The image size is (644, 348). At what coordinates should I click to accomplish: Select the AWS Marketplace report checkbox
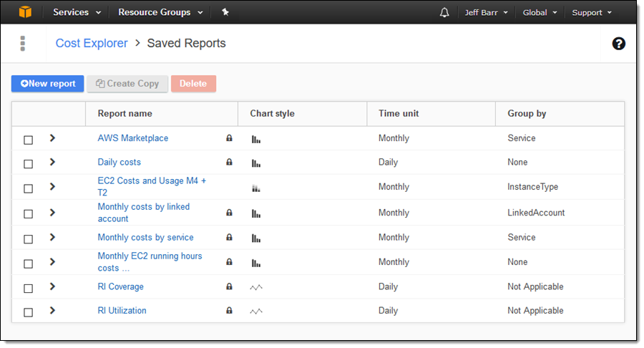pos(29,140)
